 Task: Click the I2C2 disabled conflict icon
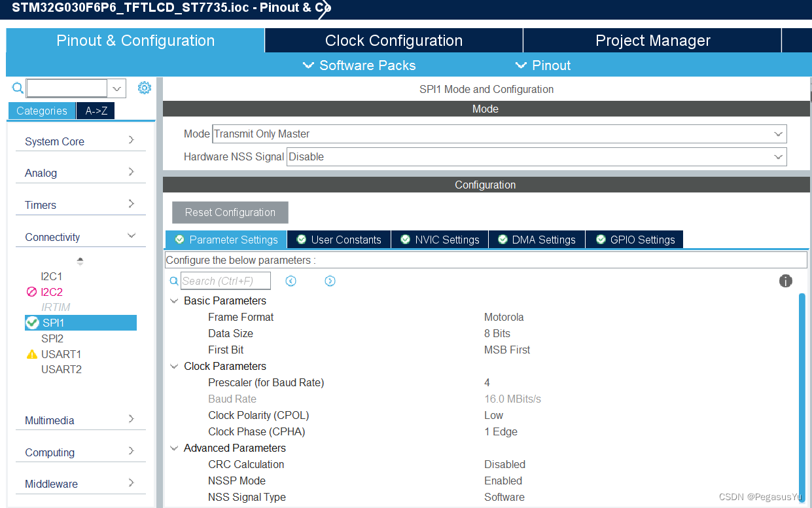31,292
